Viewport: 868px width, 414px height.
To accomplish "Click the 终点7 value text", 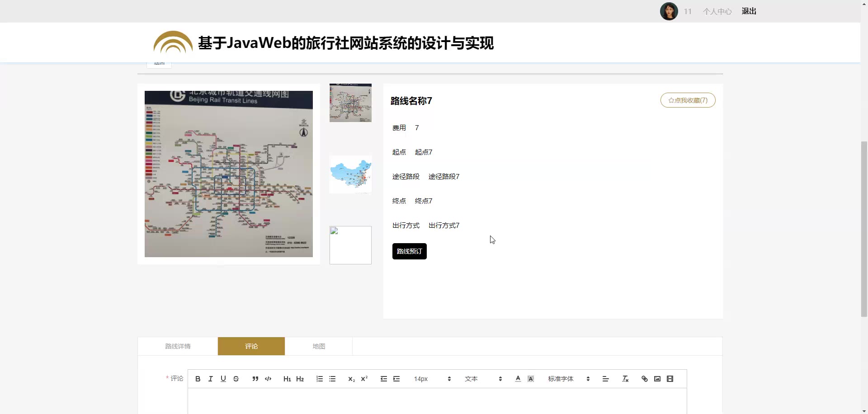I will pos(424,201).
